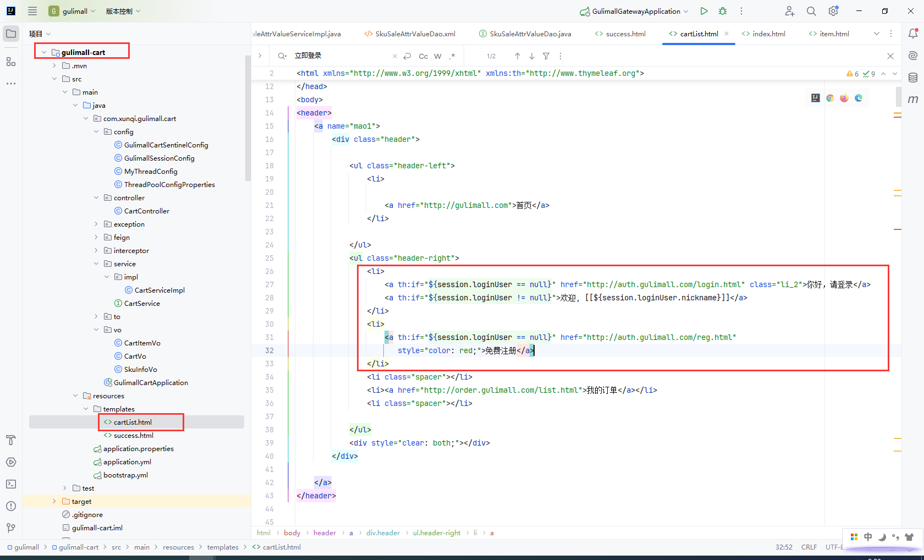The image size is (924, 560).
Task: Open the Git tool window icon
Action: pos(11,528)
